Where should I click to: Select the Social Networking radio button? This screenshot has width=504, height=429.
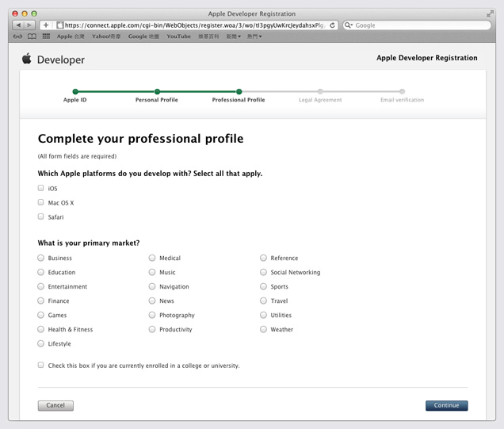point(264,272)
